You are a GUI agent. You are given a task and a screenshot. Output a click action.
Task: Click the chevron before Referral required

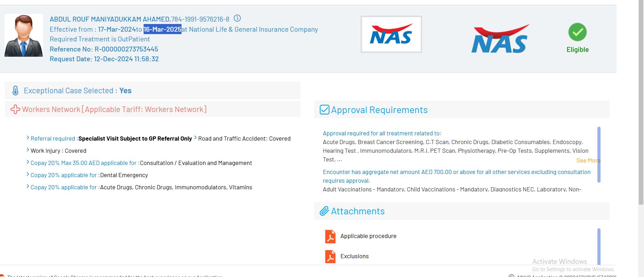coord(28,138)
